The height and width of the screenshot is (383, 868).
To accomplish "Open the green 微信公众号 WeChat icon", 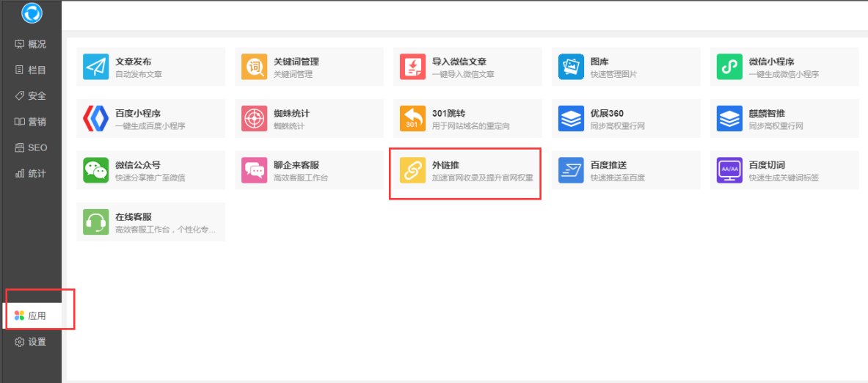I will [x=96, y=170].
